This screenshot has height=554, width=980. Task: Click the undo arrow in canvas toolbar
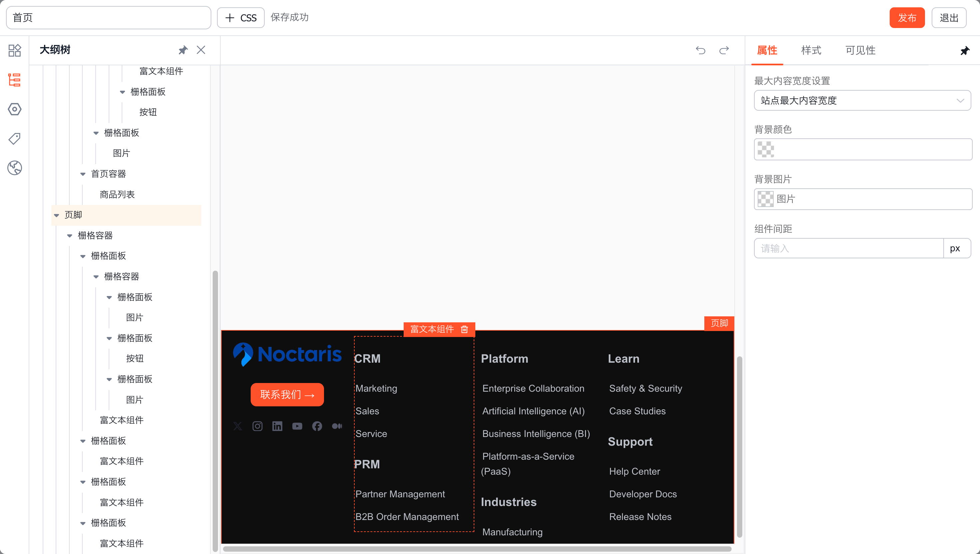point(700,50)
